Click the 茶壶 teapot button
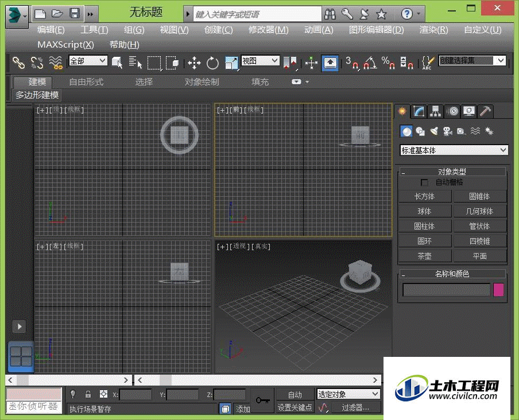 click(425, 256)
